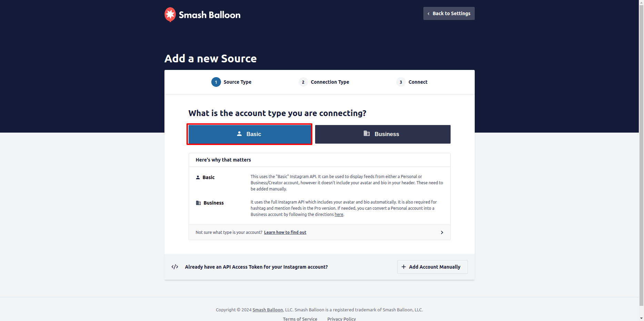Screen dimensions: 644x321
Task: Click the vertical page scrollbar
Action: [641, 155]
